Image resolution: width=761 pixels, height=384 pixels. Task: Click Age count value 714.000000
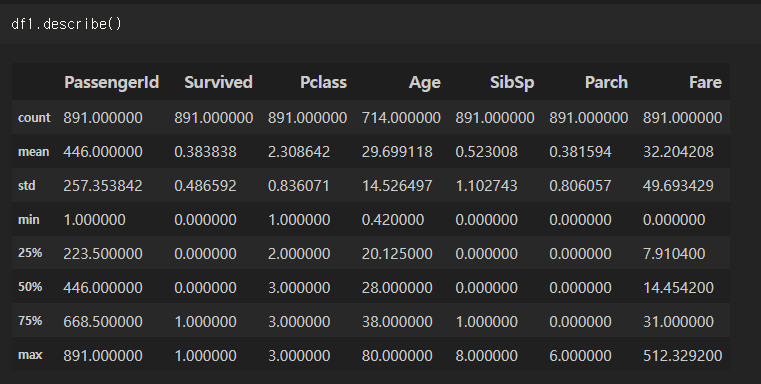click(401, 117)
